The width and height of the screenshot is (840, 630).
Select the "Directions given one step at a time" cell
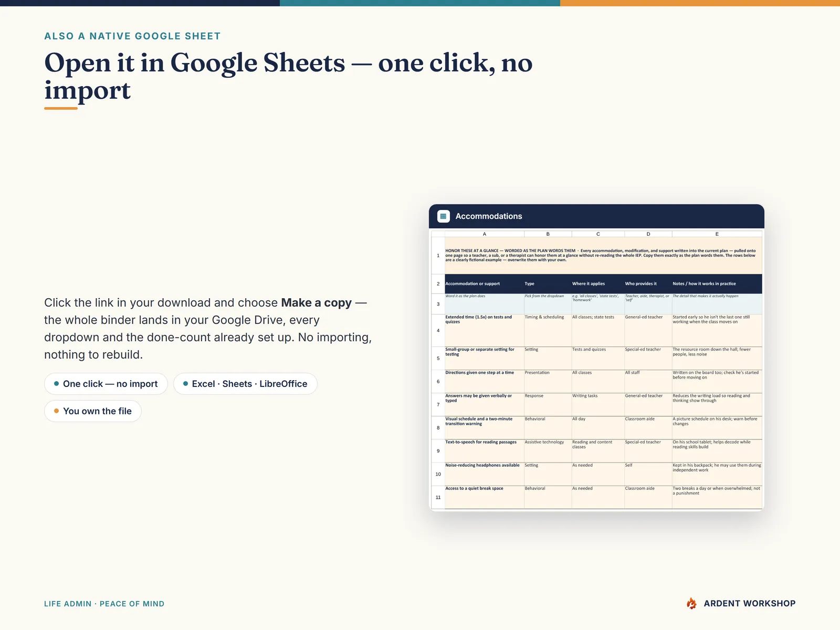coord(485,381)
